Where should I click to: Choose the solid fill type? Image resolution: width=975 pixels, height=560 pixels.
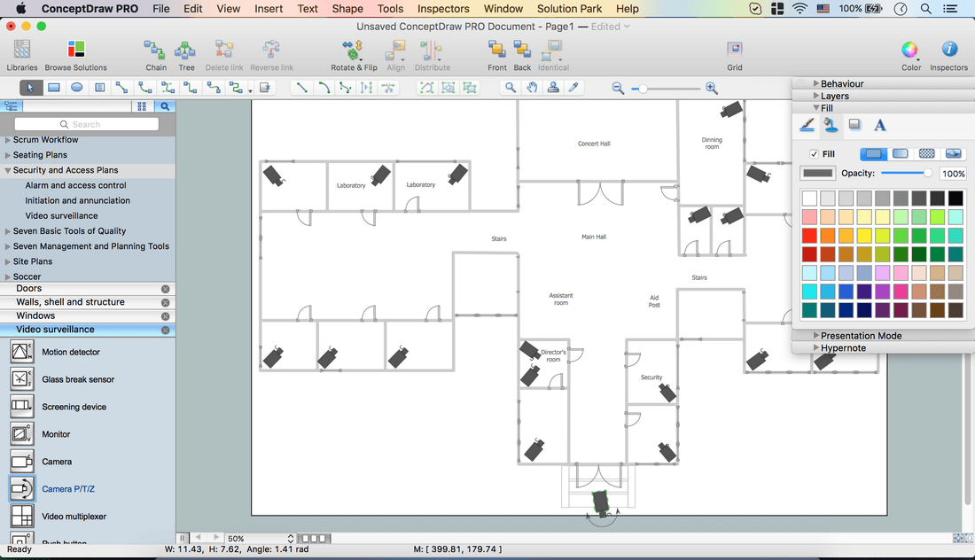point(874,153)
